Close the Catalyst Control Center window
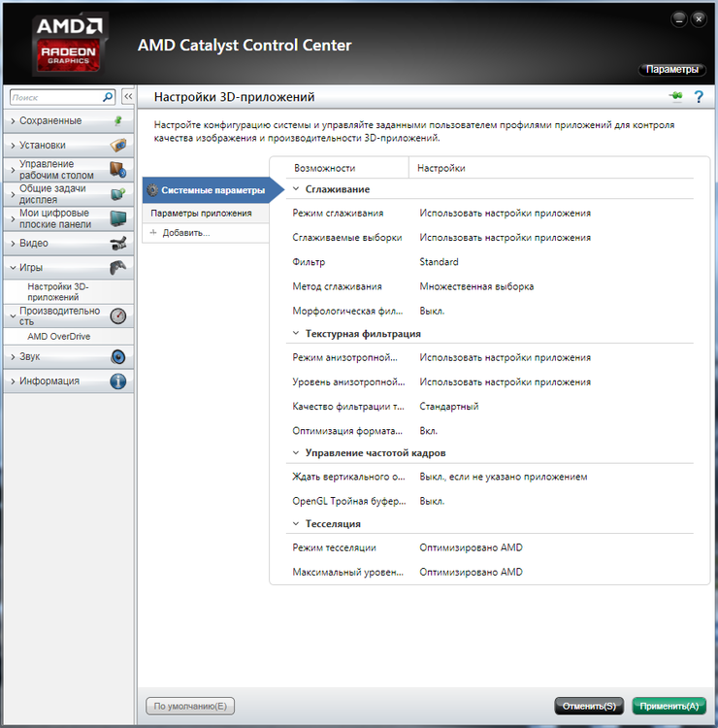The height and width of the screenshot is (728, 718). click(699, 19)
